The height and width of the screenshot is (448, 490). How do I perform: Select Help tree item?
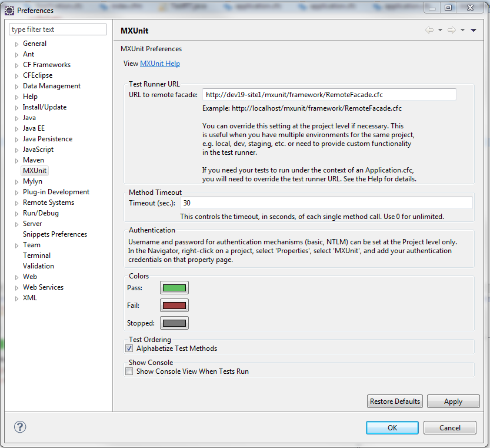point(30,97)
